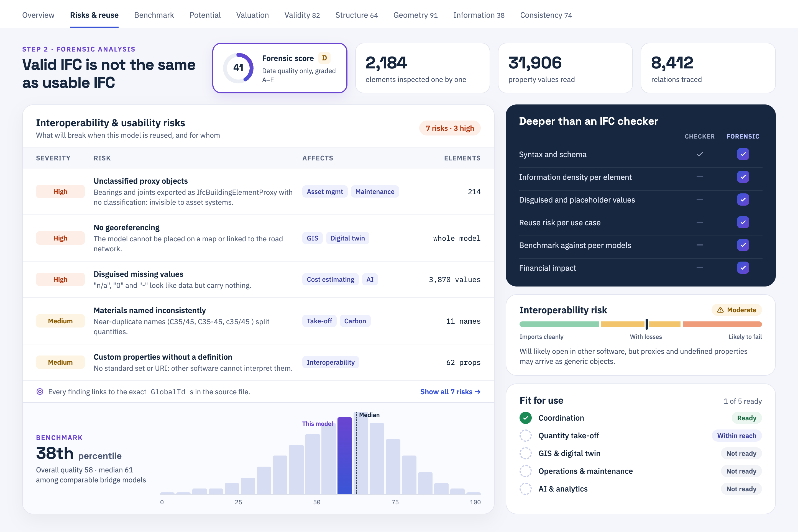Click the Carbon tag
798x532 pixels.
(355, 321)
